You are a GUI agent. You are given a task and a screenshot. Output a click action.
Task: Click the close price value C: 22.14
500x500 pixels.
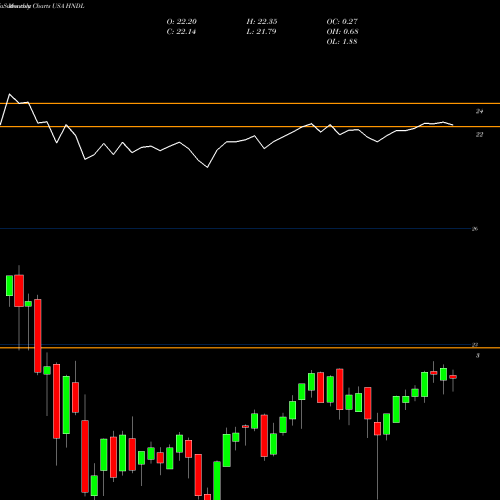click(181, 32)
